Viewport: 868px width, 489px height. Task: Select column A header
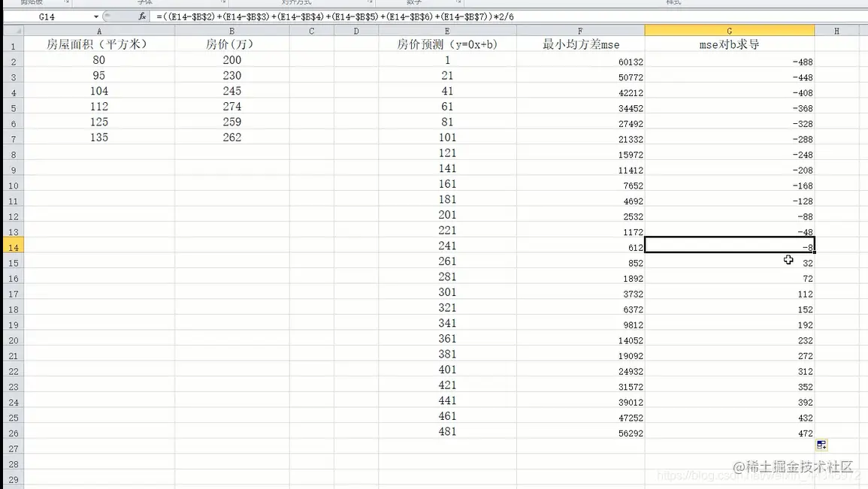pyautogui.click(x=99, y=31)
